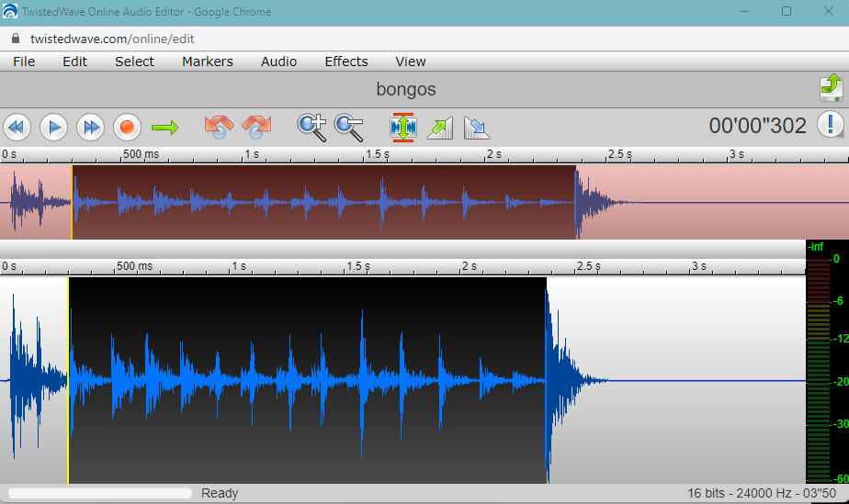The height and width of the screenshot is (504, 849).
Task: Close the Chrome window
Action: pyautogui.click(x=829, y=11)
